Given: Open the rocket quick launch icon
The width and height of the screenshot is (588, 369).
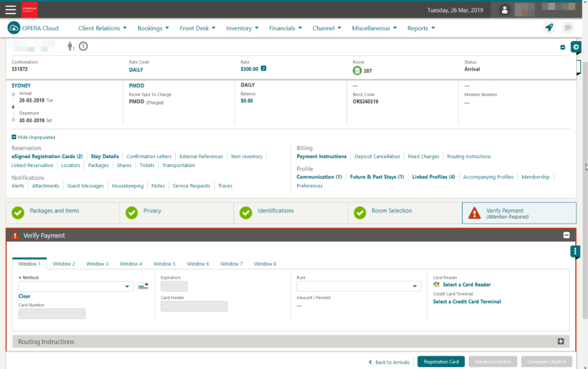Looking at the screenshot, I should click(x=549, y=28).
